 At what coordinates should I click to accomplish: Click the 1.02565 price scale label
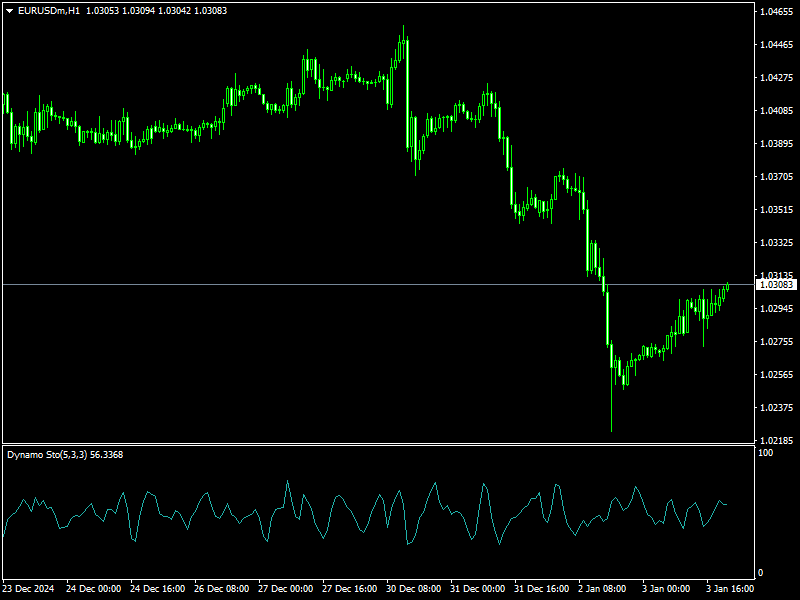[x=777, y=374]
